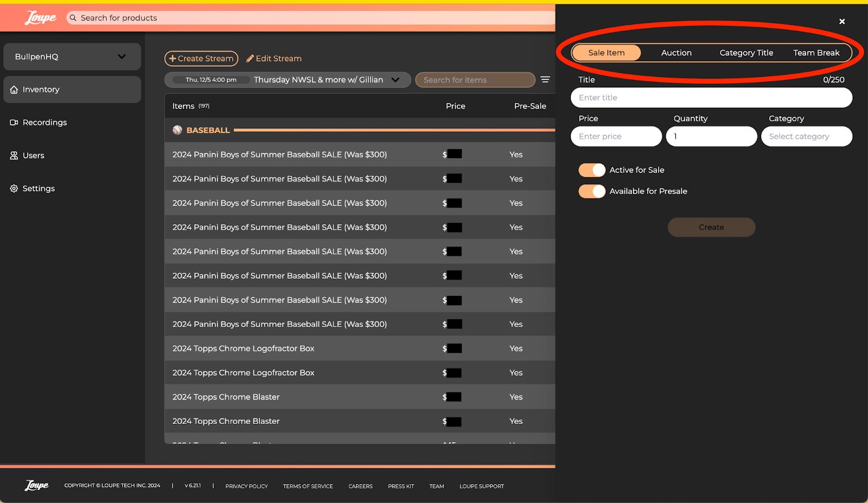This screenshot has width=868, height=503.
Task: Click the baseball category icon
Action: coord(177,130)
